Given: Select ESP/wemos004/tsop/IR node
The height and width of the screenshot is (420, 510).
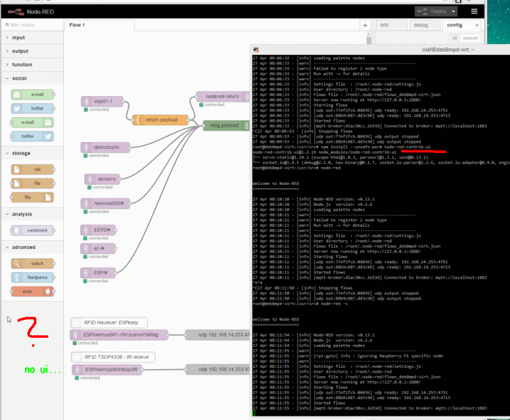Looking at the screenshot, I should tap(107, 370).
